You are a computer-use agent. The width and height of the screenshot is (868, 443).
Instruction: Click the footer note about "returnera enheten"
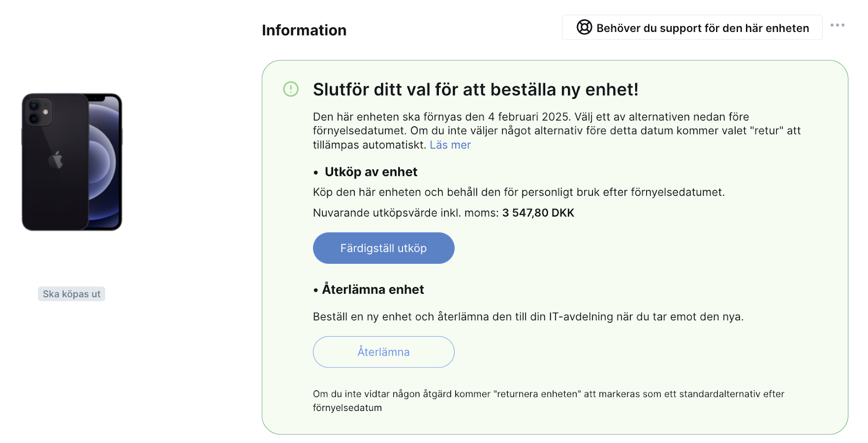(x=548, y=401)
